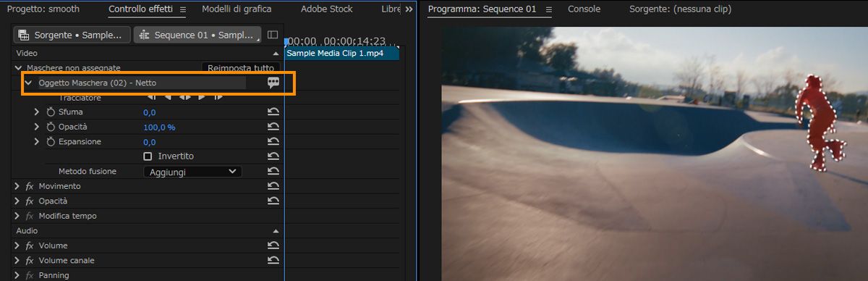The image size is (868, 281).
Task: Select Sample Media Clip 1.mp4 clip bar
Action: tap(342, 54)
